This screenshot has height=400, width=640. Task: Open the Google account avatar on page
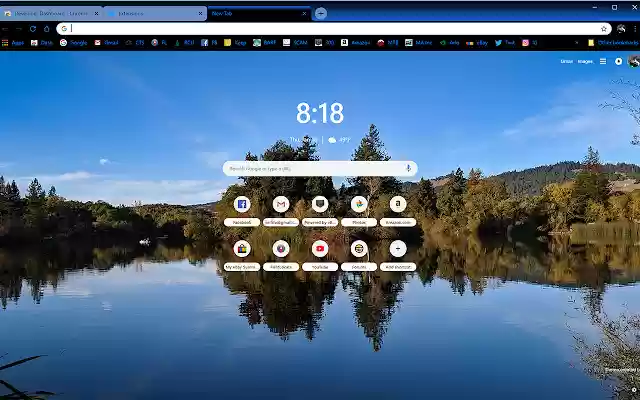pyautogui.click(x=634, y=61)
